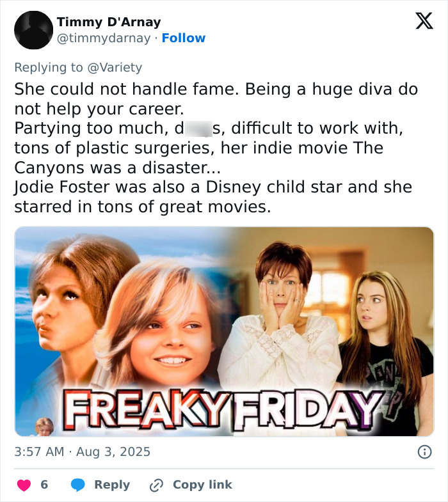Click the woman holding her cheeks in image
448x502 pixels.
pyautogui.click(x=280, y=307)
